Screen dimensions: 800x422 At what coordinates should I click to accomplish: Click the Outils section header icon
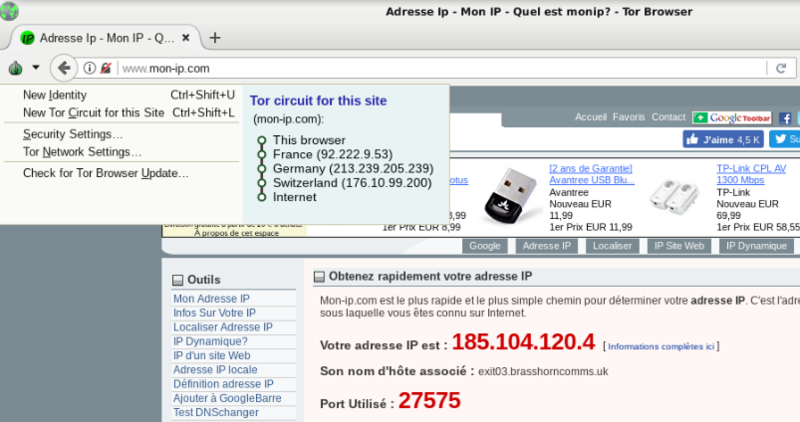178,280
